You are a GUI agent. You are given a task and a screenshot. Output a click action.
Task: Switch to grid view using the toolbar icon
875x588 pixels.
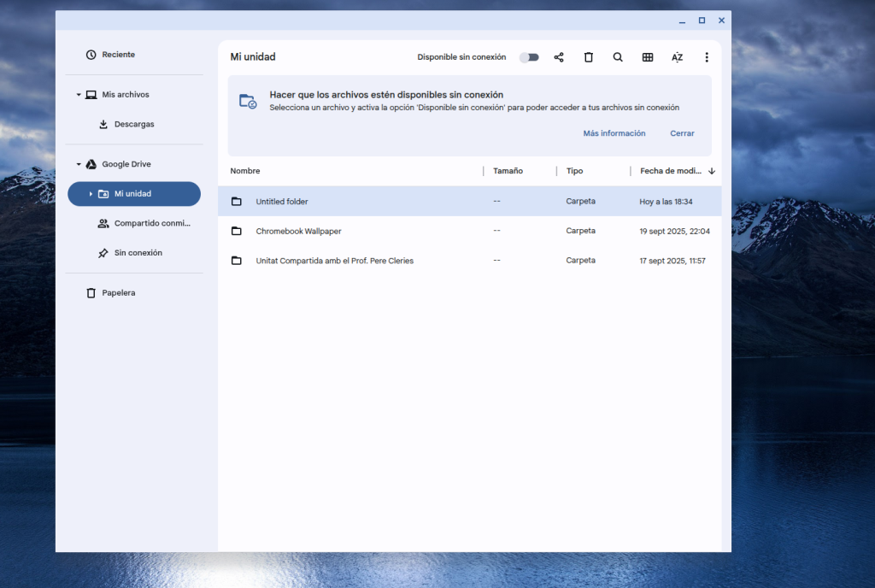[x=648, y=57]
